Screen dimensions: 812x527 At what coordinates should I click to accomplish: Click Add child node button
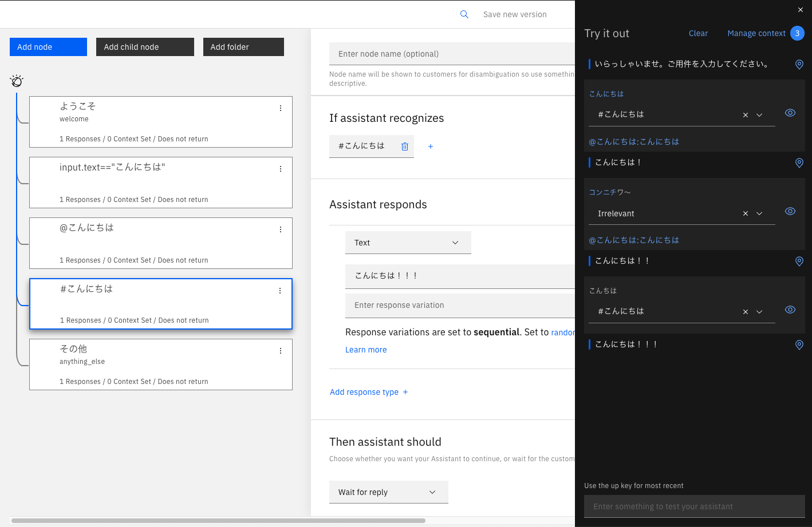click(x=145, y=47)
